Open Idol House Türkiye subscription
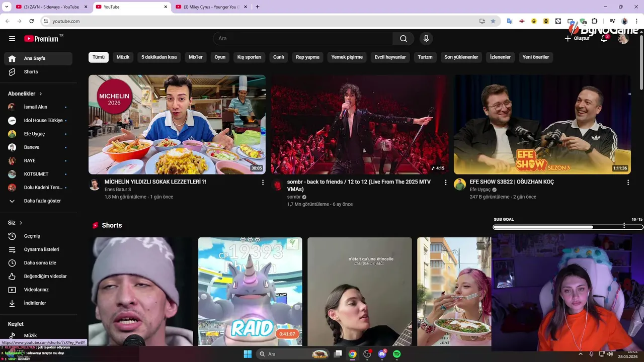This screenshot has height=362, width=644. (x=38, y=121)
